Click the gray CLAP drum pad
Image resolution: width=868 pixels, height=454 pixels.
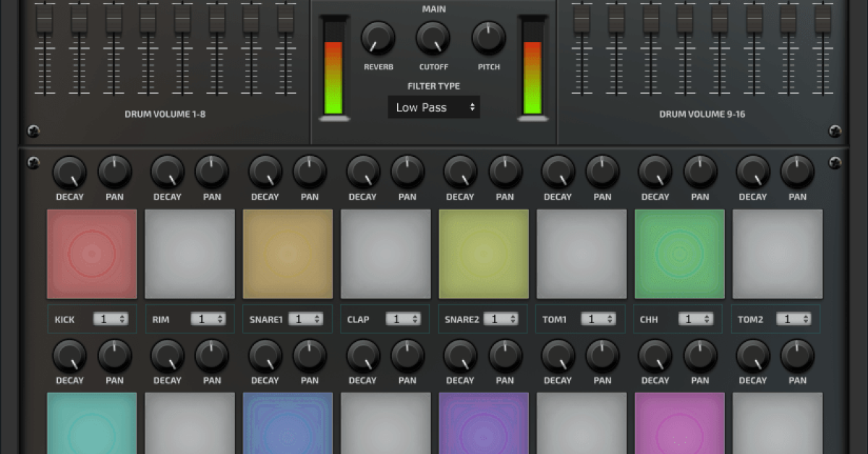[x=386, y=254]
